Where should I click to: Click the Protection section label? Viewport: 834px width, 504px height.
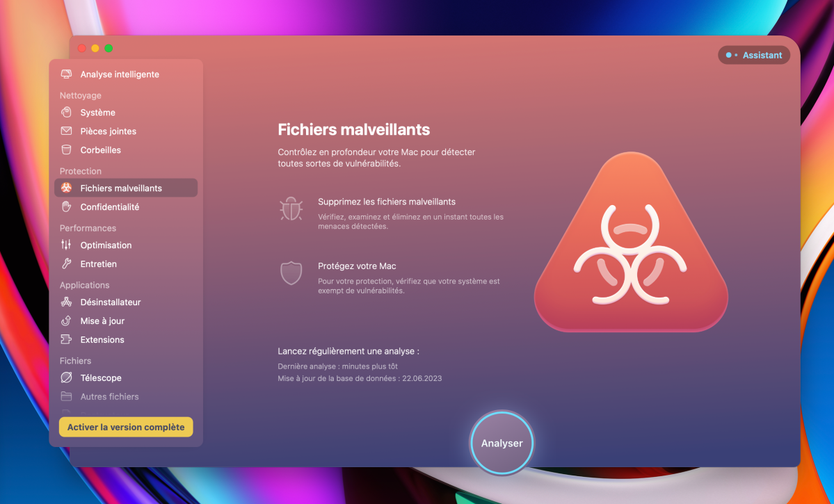click(80, 170)
